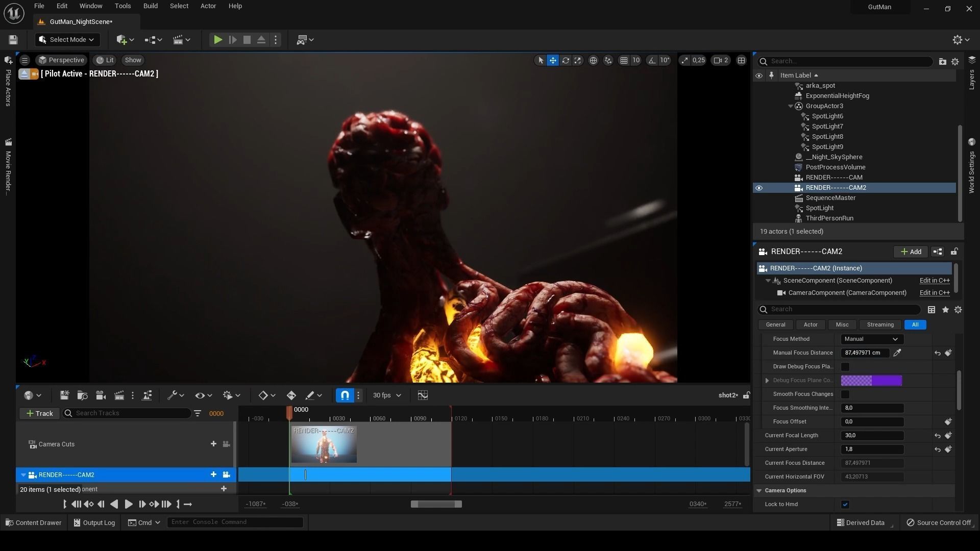Open the Content Drawer

[x=33, y=522]
